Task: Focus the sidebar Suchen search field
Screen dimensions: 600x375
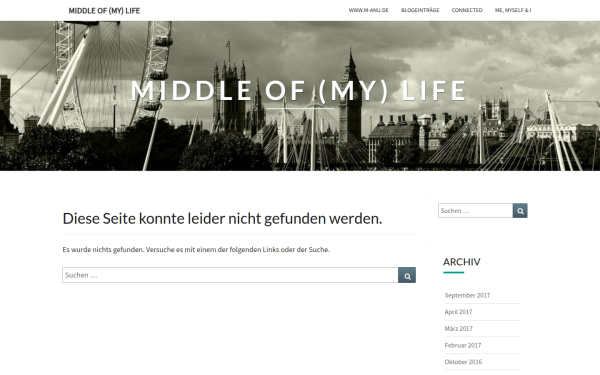Action: tap(475, 210)
